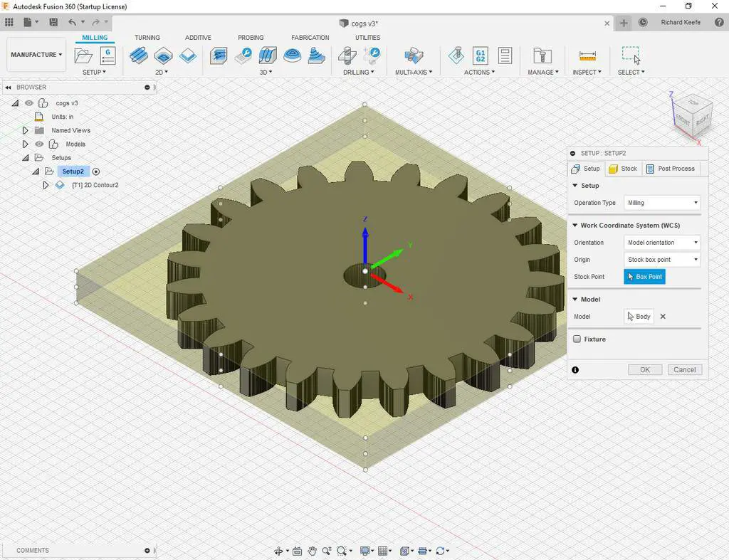Click the Multi-Axis machining icon
Viewport: 729px width, 560px height.
coord(413,55)
